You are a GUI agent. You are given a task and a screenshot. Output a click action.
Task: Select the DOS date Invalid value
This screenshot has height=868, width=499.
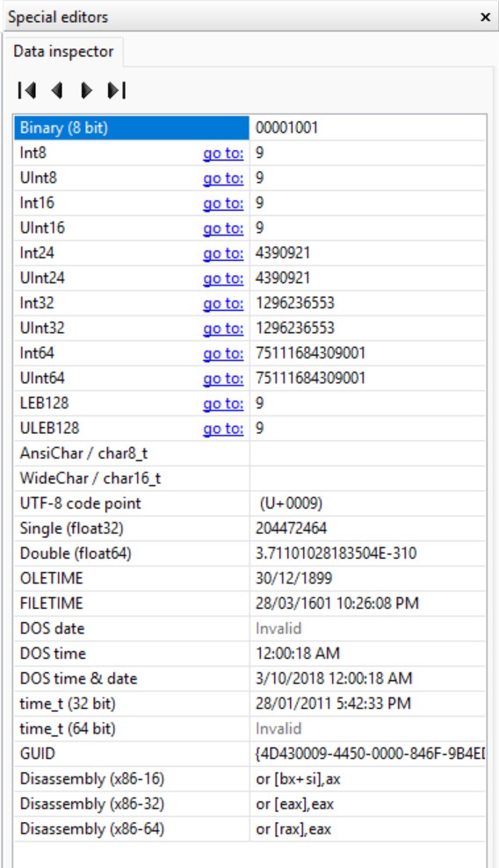pyautogui.click(x=278, y=628)
